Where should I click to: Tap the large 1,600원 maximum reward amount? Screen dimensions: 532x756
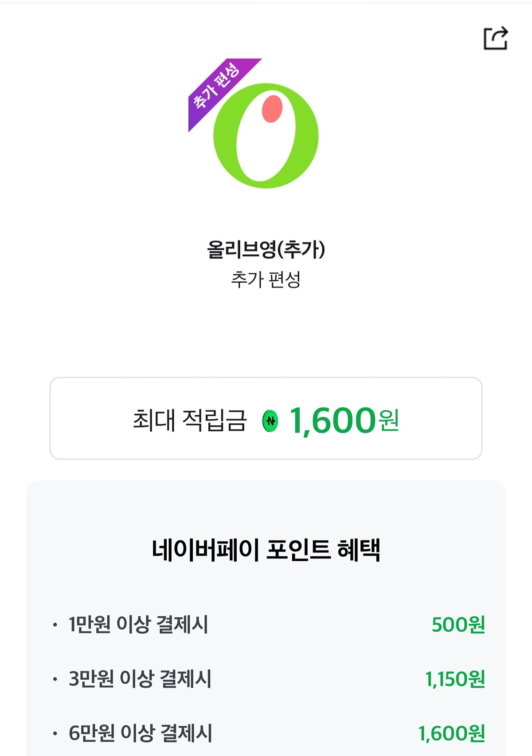(x=332, y=420)
